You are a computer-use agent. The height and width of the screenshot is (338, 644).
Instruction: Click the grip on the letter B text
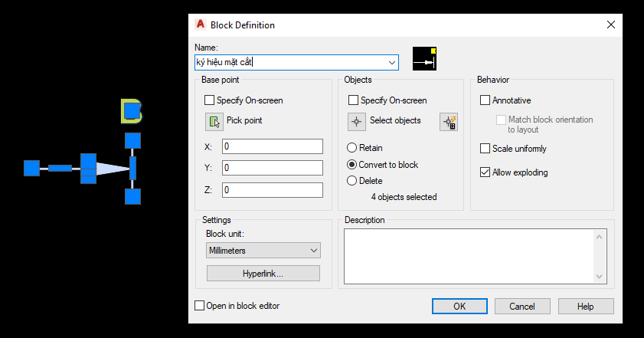pyautogui.click(x=132, y=110)
